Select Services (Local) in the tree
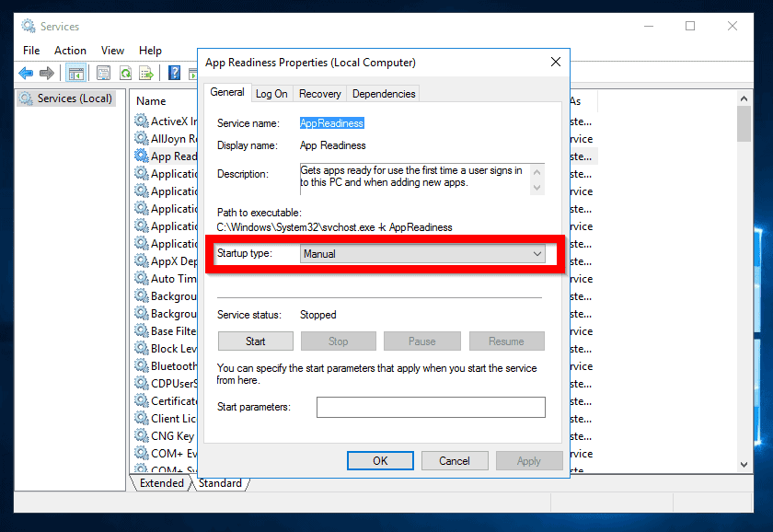773x532 pixels. coord(74,98)
